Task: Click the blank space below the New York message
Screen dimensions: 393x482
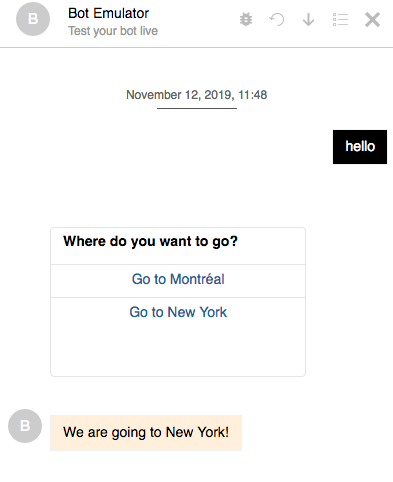Action: coord(197,467)
